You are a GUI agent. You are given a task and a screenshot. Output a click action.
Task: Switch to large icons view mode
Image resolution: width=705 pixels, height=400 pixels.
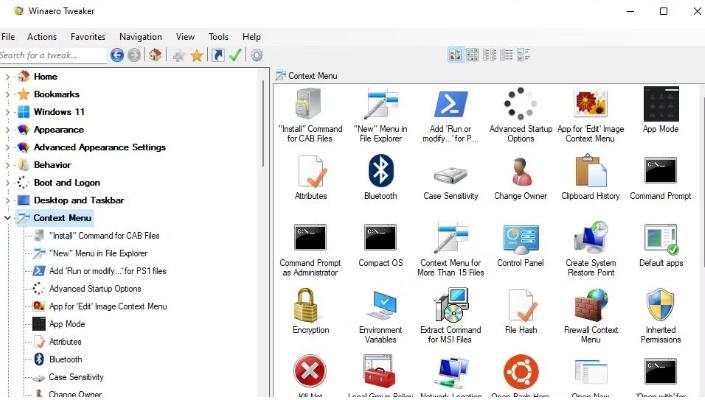(455, 55)
